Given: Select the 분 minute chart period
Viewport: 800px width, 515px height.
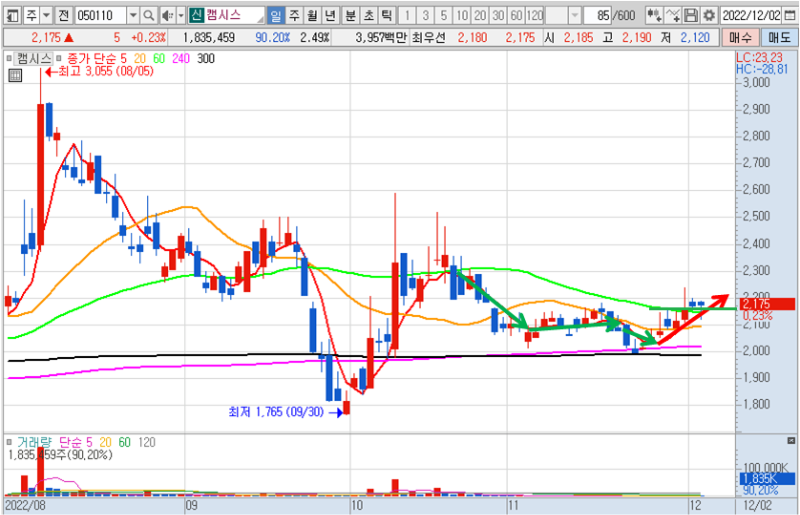Looking at the screenshot, I should click(x=351, y=16).
